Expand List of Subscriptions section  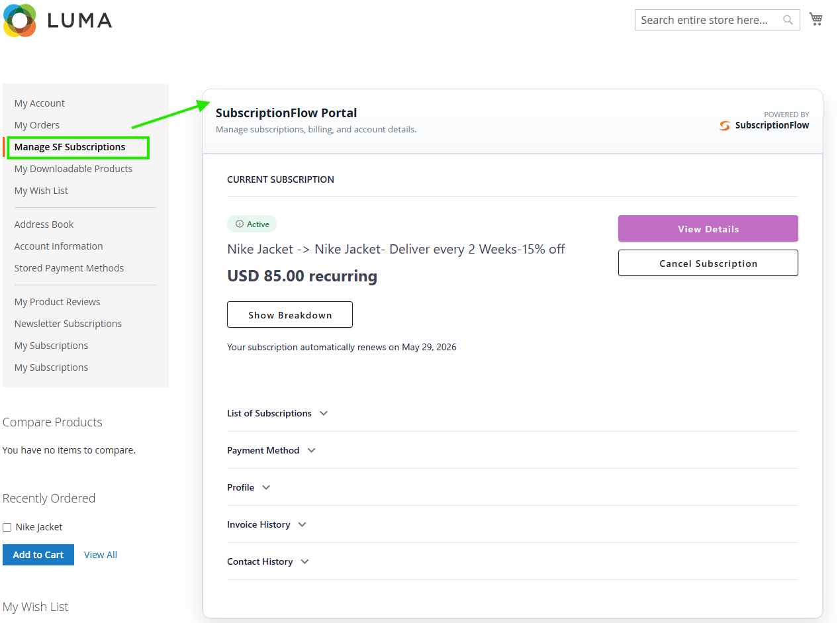[277, 413]
